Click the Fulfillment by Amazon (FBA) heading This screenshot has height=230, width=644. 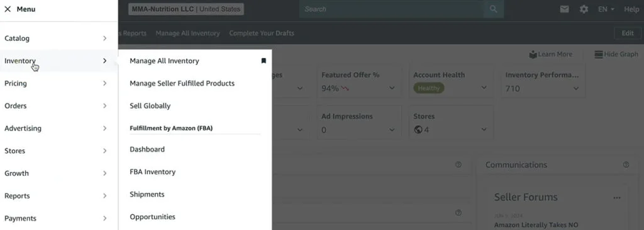click(x=171, y=129)
